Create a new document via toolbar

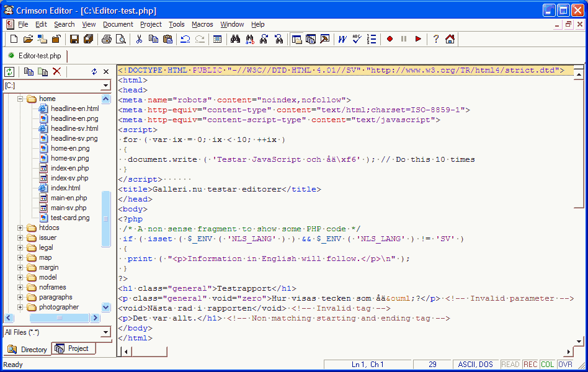click(14, 39)
